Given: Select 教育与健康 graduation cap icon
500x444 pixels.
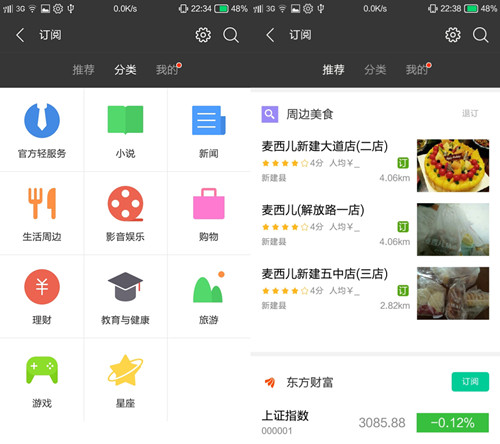Looking at the screenshot, I should pos(125,287).
